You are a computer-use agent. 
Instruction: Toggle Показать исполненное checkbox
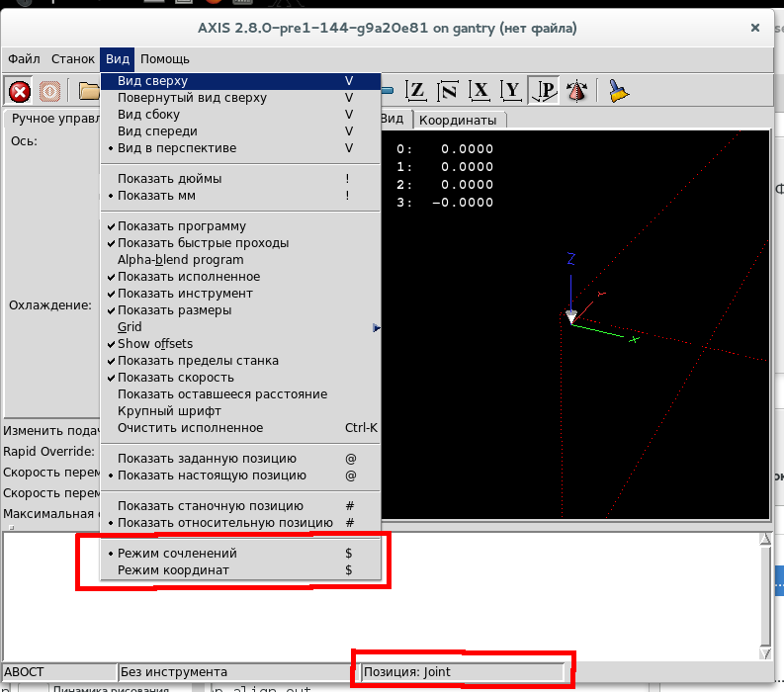coord(240,277)
